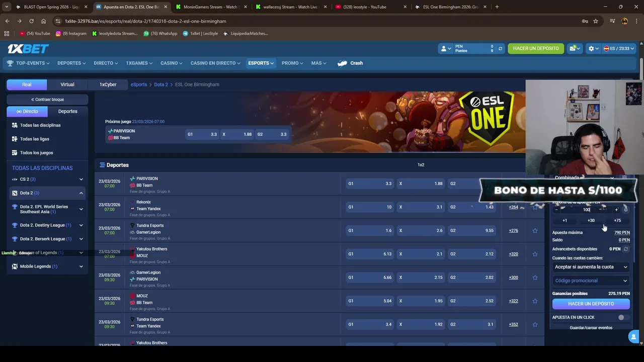Open the Instagram bookmark
The height and width of the screenshot is (362, 644).
(71, 34)
